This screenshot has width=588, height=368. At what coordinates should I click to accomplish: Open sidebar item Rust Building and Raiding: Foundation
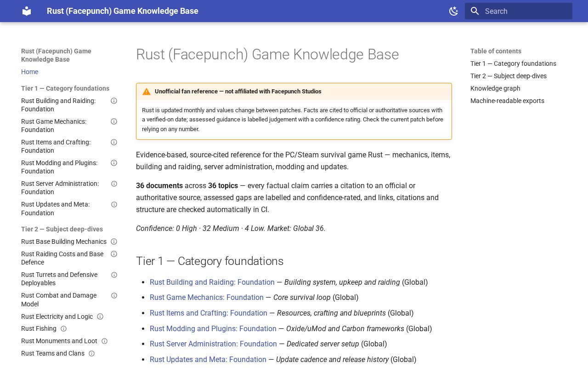[x=58, y=105]
